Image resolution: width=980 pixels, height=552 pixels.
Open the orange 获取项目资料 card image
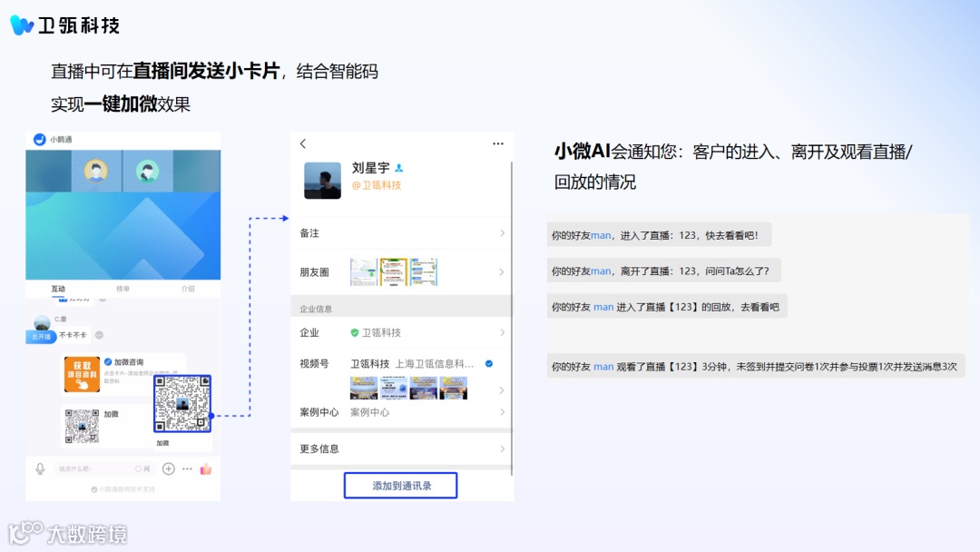(x=82, y=374)
